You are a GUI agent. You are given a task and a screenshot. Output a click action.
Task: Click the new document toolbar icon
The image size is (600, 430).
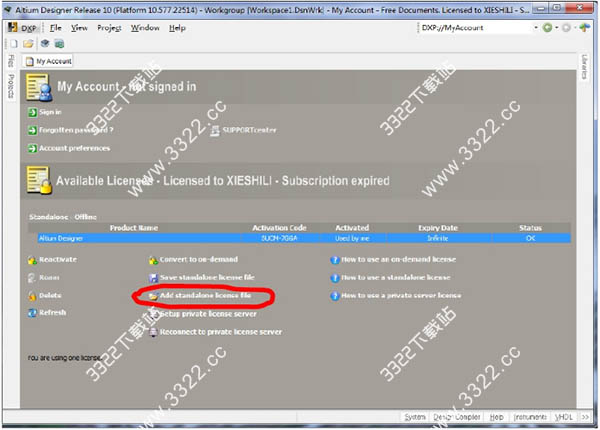tap(14, 44)
